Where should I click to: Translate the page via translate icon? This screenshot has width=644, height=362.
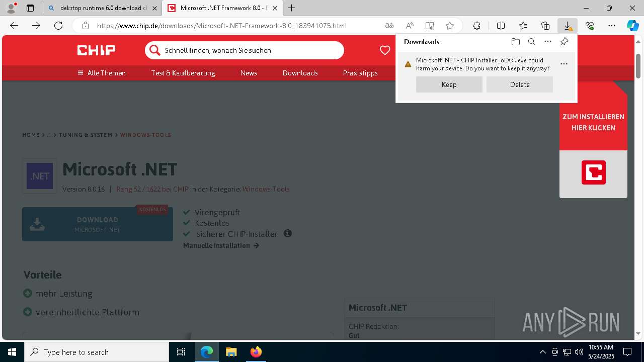pyautogui.click(x=389, y=26)
